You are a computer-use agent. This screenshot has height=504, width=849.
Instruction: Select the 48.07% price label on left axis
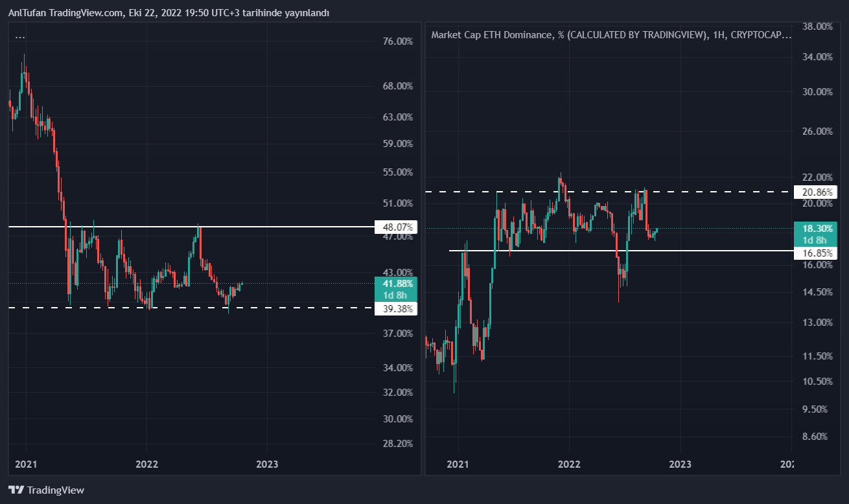click(397, 227)
